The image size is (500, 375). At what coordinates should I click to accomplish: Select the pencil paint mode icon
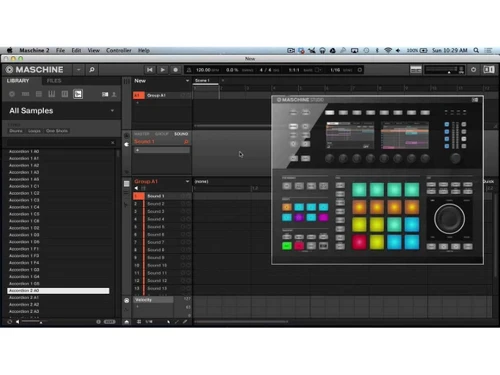185,322
